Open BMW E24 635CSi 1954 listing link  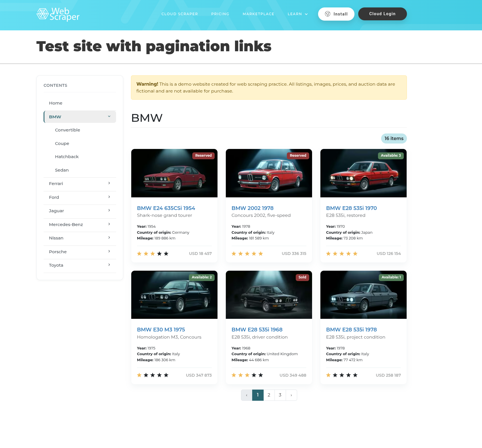[x=166, y=208]
